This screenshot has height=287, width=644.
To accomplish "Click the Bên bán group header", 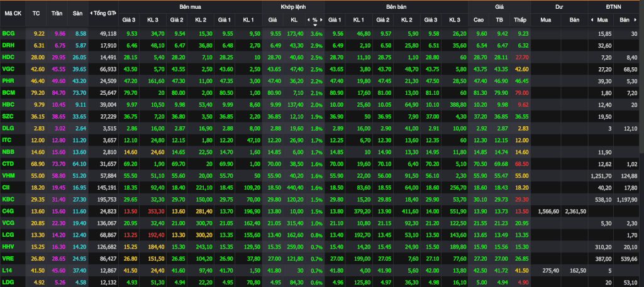I will (396, 7).
